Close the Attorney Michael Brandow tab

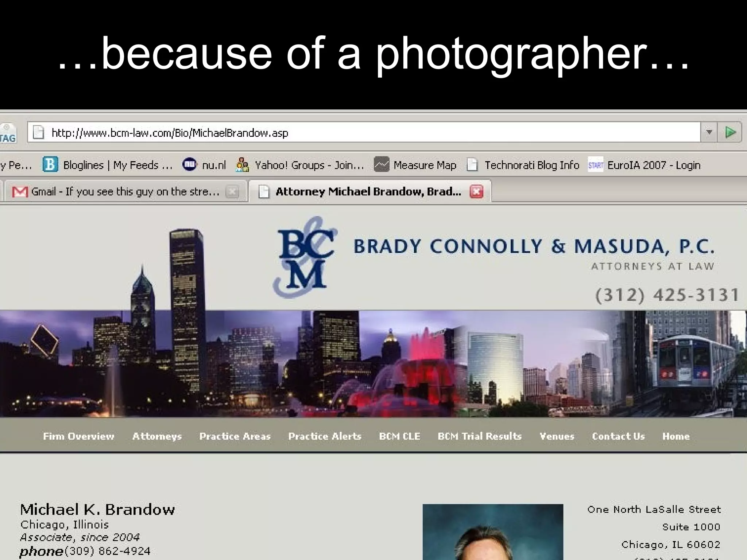[476, 191]
